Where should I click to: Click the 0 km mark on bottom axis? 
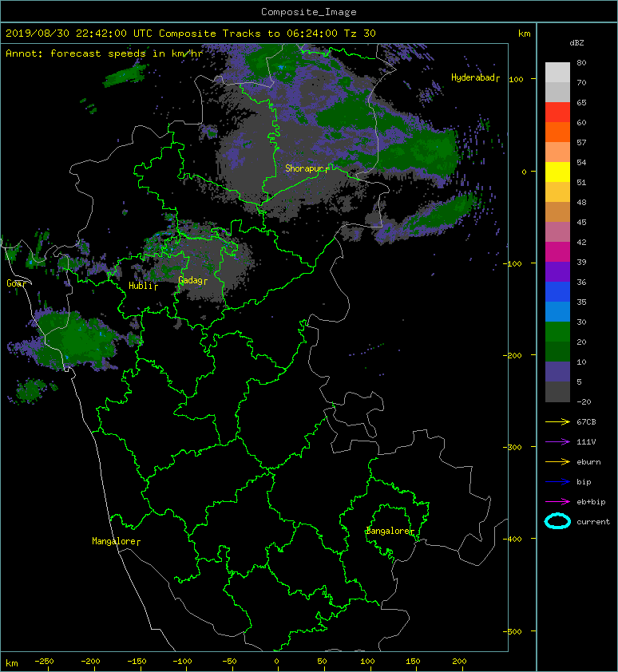tap(276, 662)
